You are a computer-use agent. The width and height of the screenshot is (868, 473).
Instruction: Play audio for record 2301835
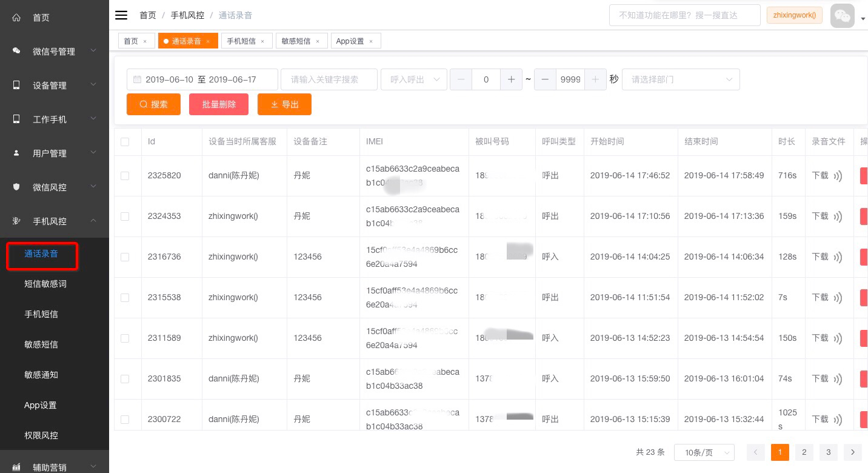click(x=838, y=379)
